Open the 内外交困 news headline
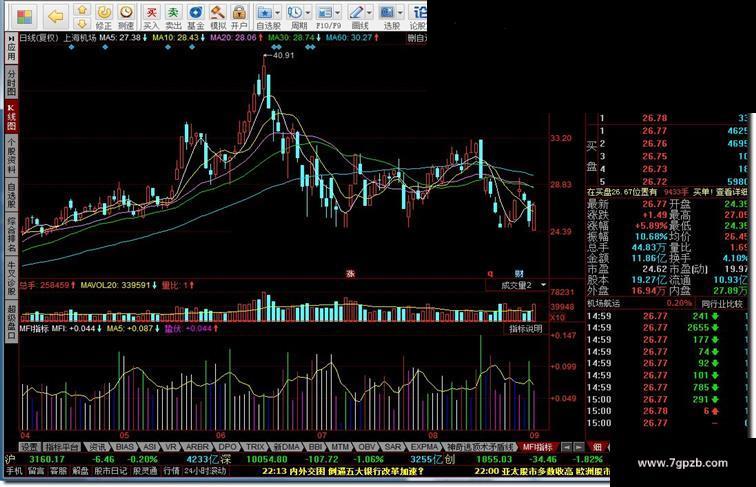756x487 pixels. click(x=342, y=471)
